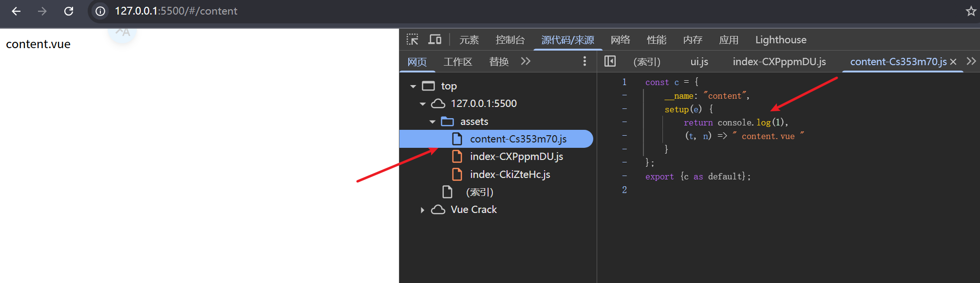Activate the inspect element picker icon
The height and width of the screenshot is (283, 980).
[x=413, y=40]
